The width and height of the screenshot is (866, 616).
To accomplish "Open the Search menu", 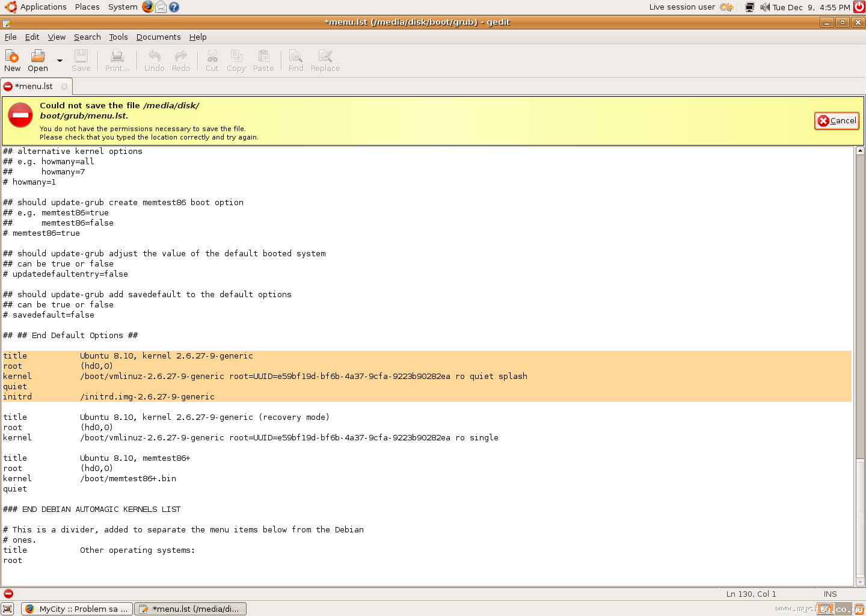I will point(87,37).
